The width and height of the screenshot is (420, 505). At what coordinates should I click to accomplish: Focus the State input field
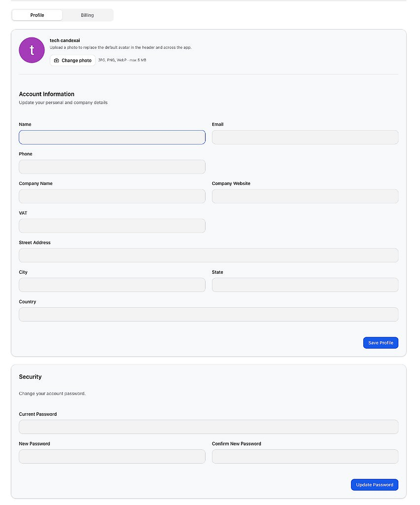(305, 285)
